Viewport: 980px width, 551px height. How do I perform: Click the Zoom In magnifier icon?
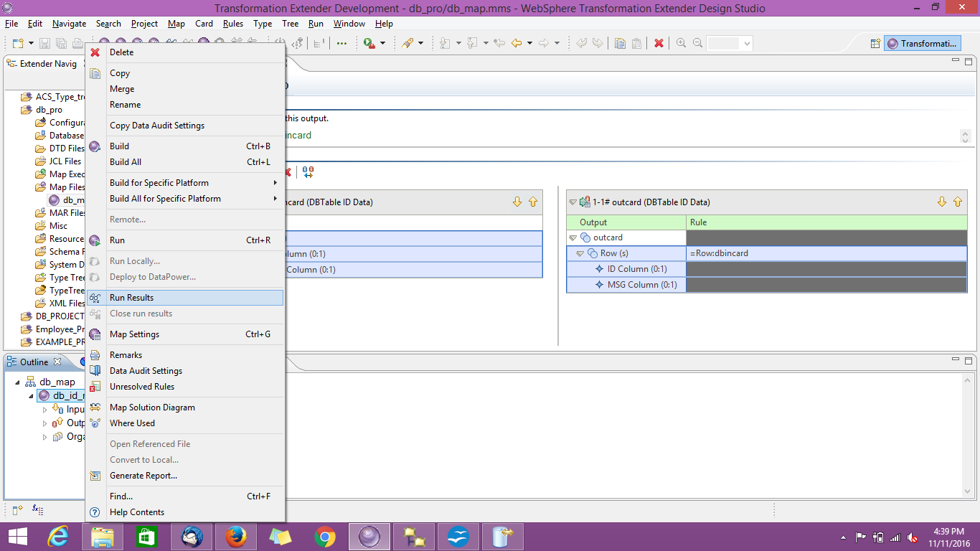tap(680, 43)
